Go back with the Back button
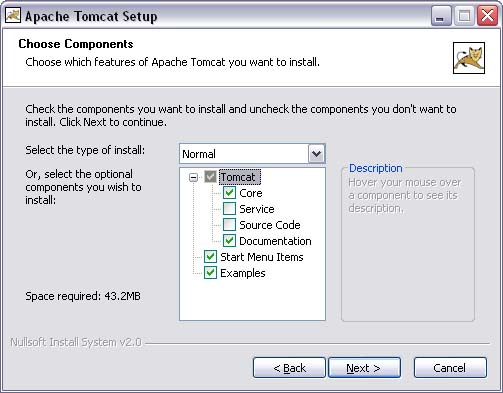This screenshot has width=503, height=393. 289,368
